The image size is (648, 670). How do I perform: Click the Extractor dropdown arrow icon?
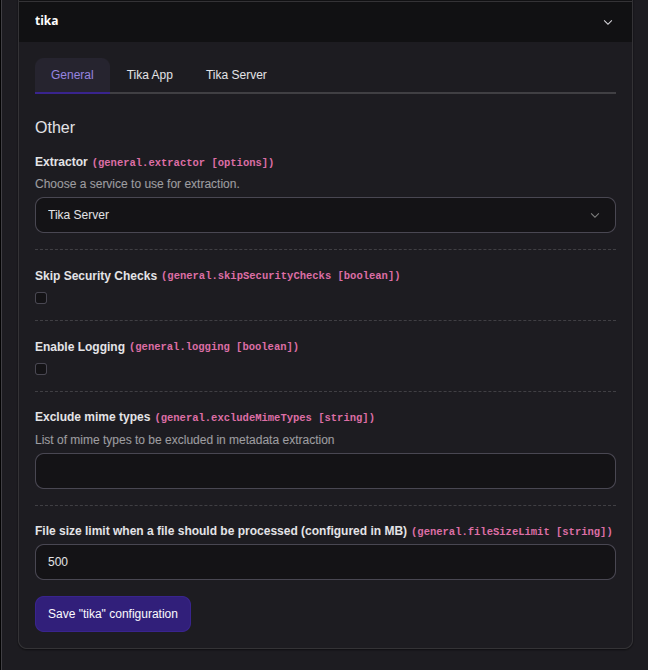(x=595, y=215)
